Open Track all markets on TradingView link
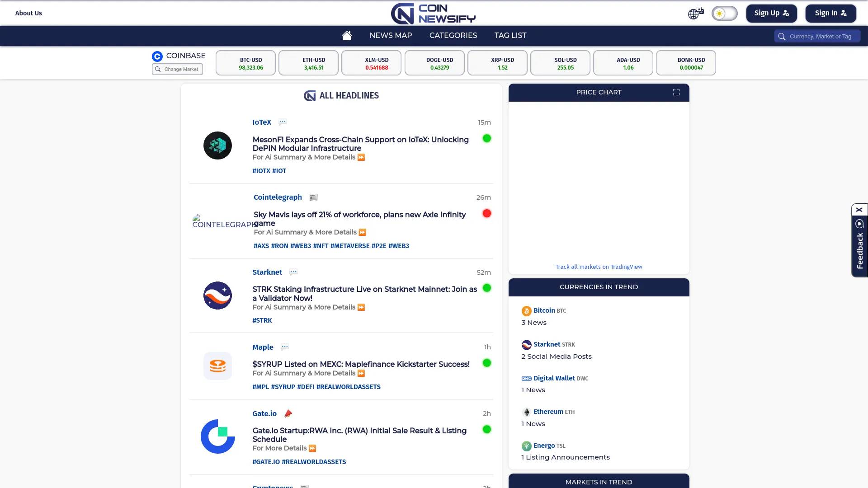Screen dimensions: 868x488 599,267
